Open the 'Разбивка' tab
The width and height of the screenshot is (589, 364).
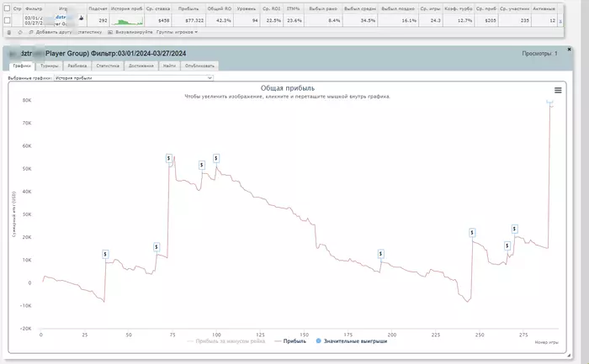pos(77,66)
